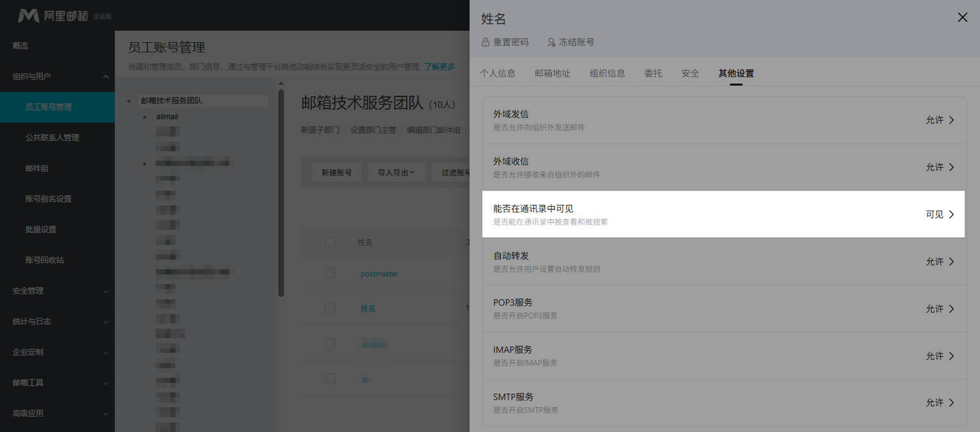Collapse the 组织与用户 sidebar section
The width and height of the screenshot is (980, 432).
[x=106, y=77]
